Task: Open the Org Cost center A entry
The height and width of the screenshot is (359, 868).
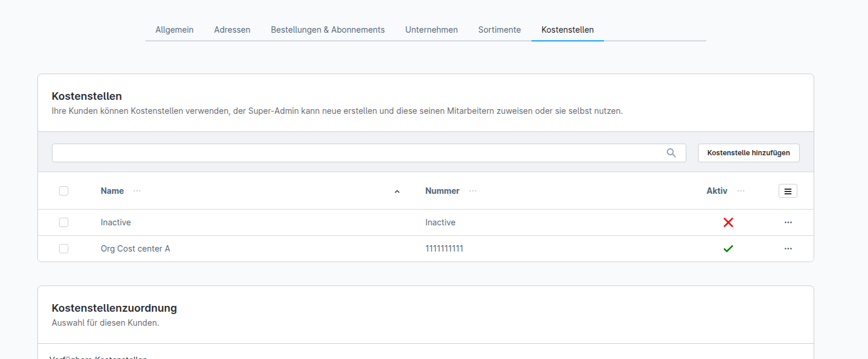Action: pos(136,249)
